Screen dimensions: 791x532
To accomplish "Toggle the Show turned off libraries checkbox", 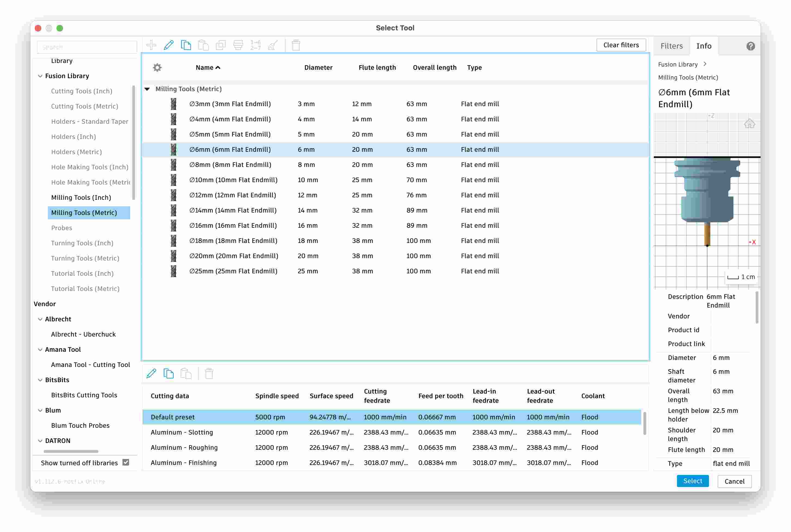I will click(125, 463).
